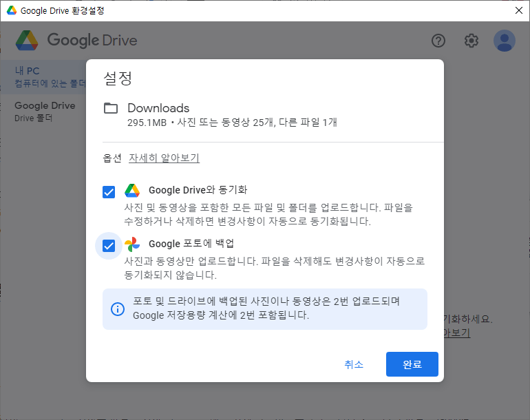Viewport: 530px width, 420px height.
Task: Uncheck the Google Photos backup checkbox
Action: click(109, 246)
